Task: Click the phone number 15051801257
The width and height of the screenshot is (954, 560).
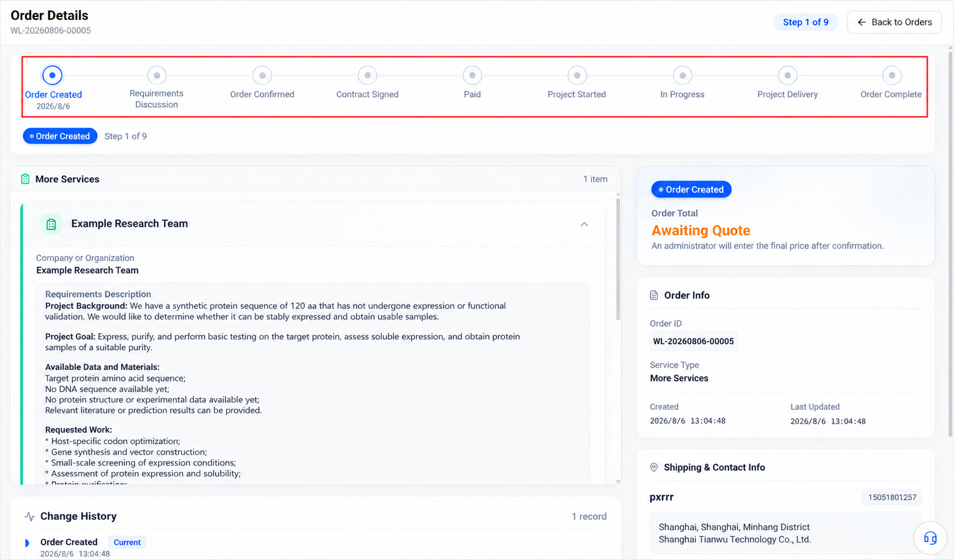Action: [892, 497]
